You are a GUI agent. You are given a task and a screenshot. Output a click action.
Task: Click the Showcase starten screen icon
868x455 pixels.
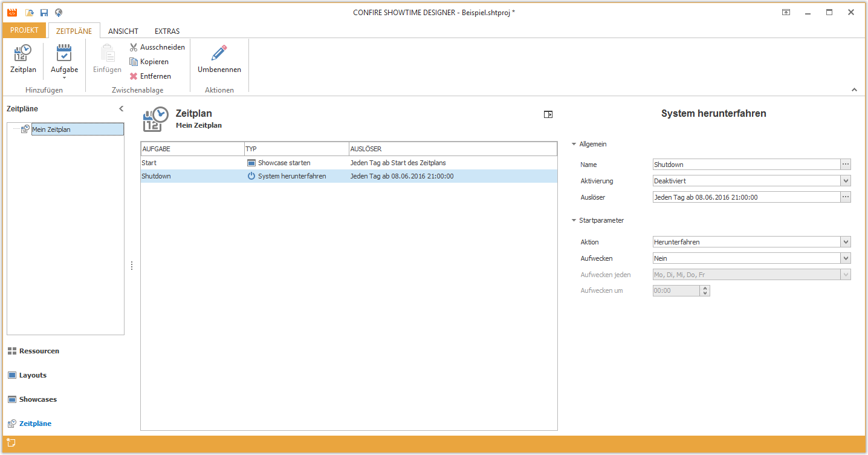251,163
